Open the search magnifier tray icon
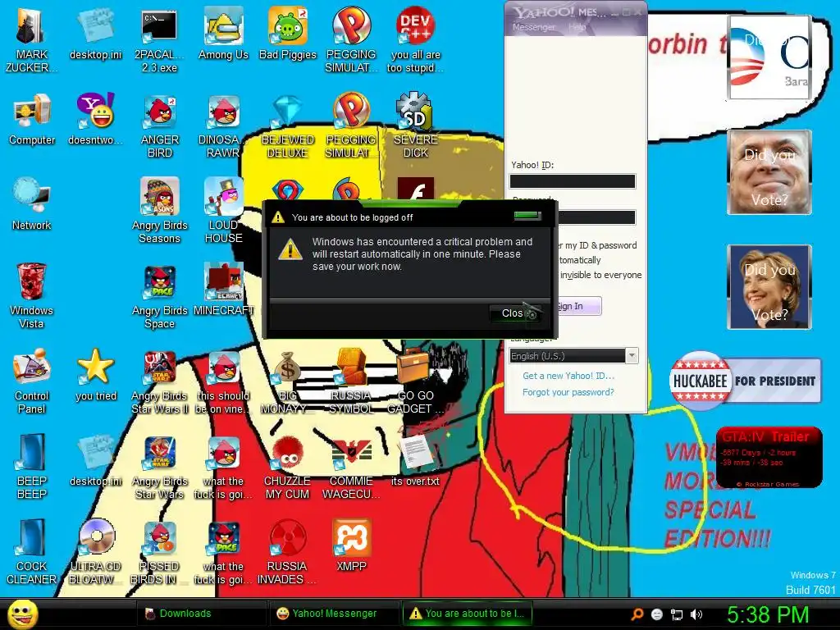The image size is (840, 630). pos(637,614)
